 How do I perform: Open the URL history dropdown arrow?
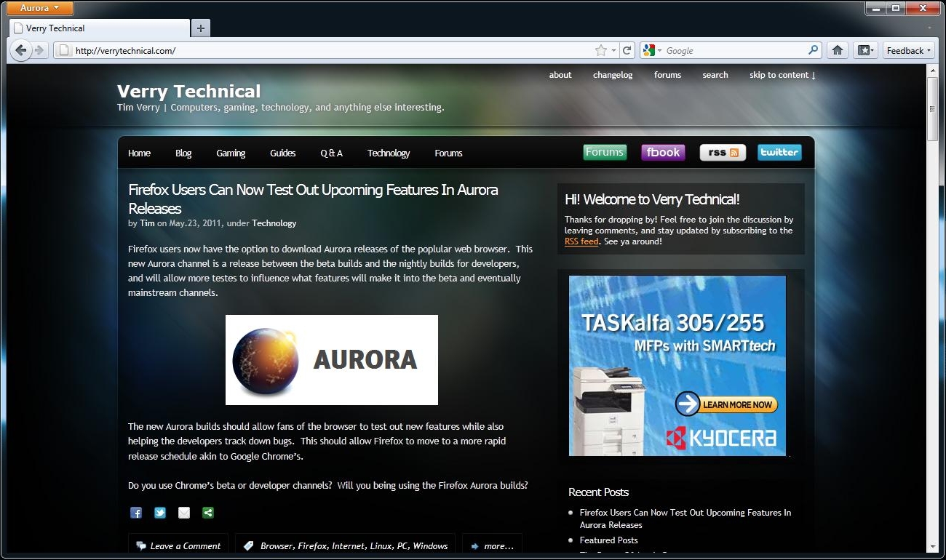tap(613, 51)
